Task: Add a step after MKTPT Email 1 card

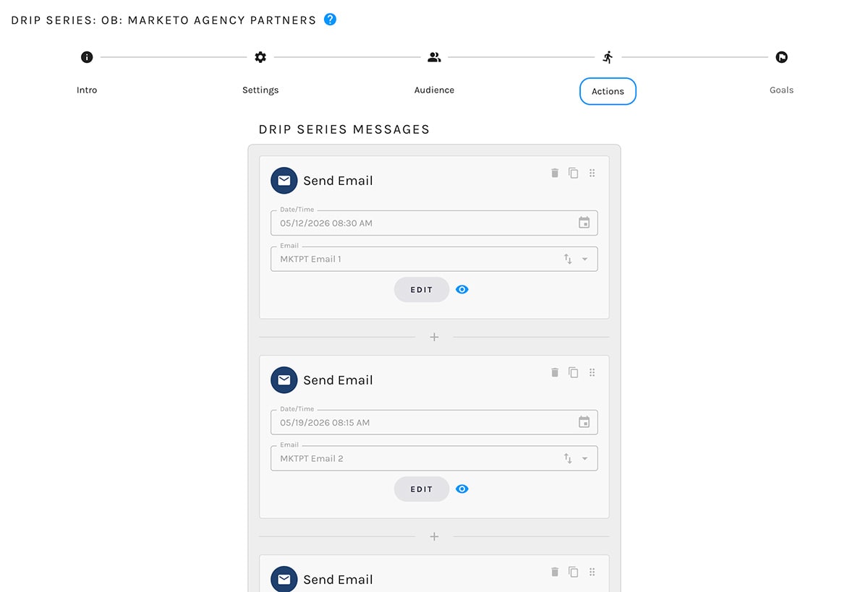Action: 434,337
